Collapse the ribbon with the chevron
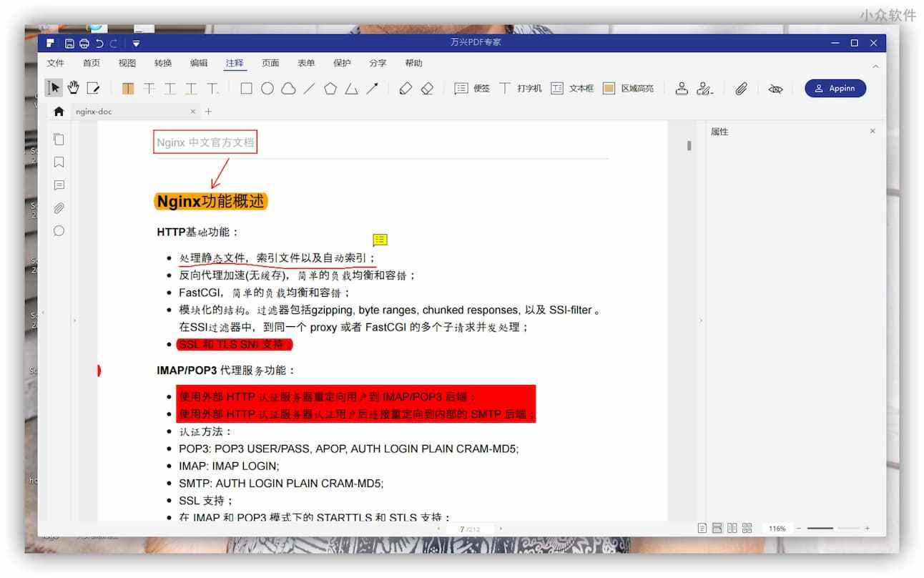Viewport: 924px width, 578px height. [876, 66]
